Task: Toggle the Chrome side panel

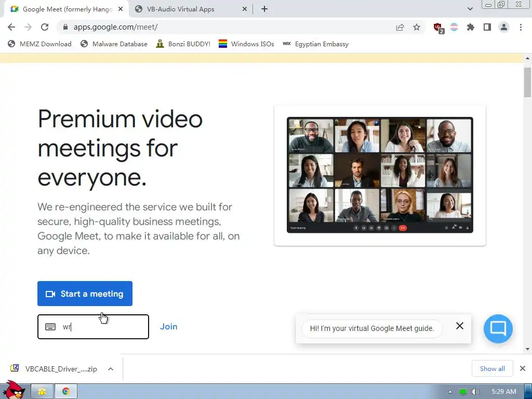Action: click(487, 27)
